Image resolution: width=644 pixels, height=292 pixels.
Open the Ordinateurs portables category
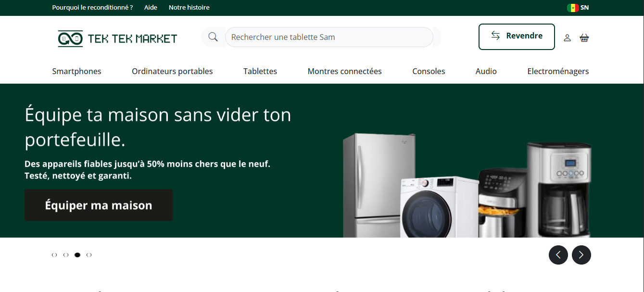point(172,71)
